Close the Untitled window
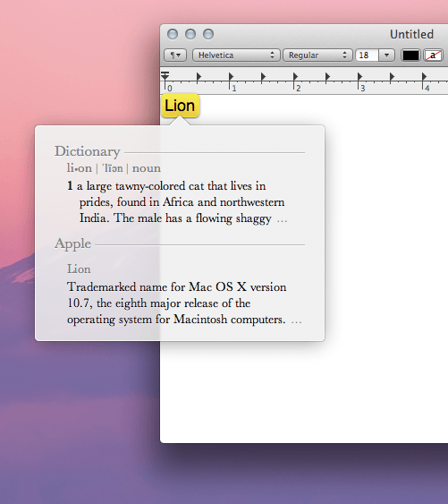 (x=173, y=34)
